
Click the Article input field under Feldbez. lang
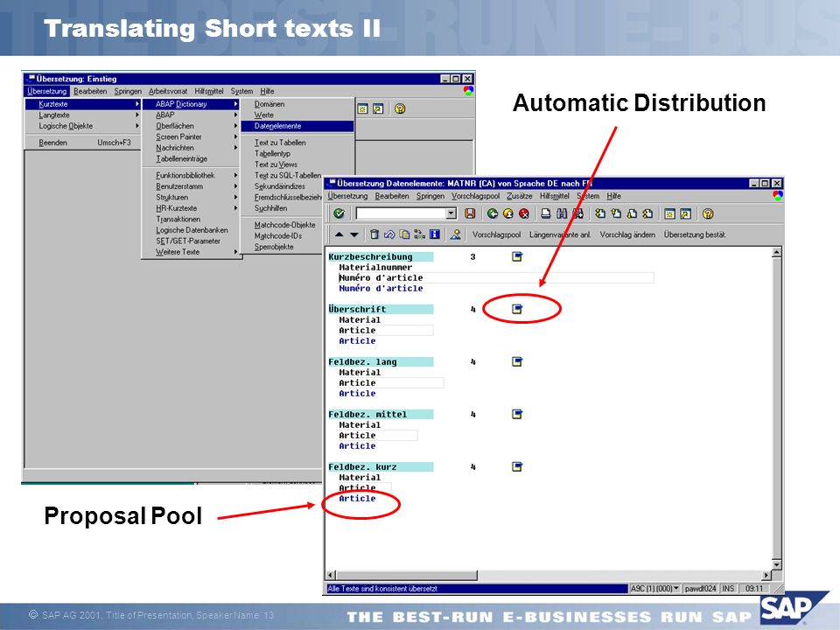(x=390, y=382)
